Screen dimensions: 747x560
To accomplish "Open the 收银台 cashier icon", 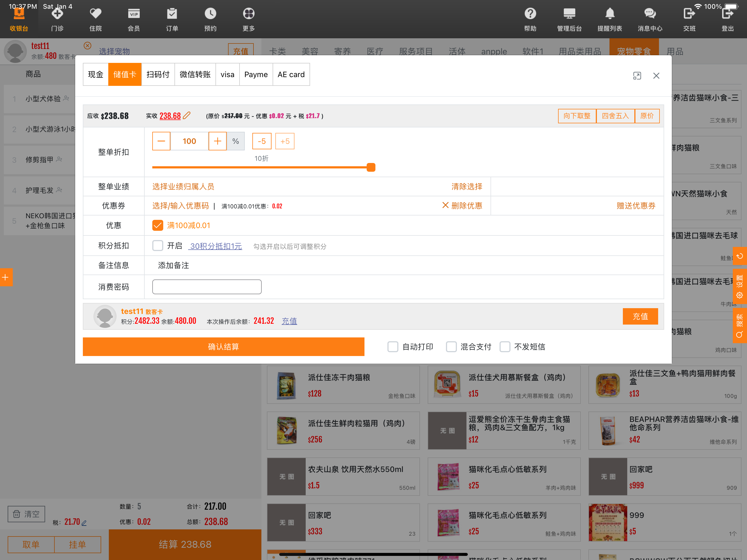I will point(19,19).
